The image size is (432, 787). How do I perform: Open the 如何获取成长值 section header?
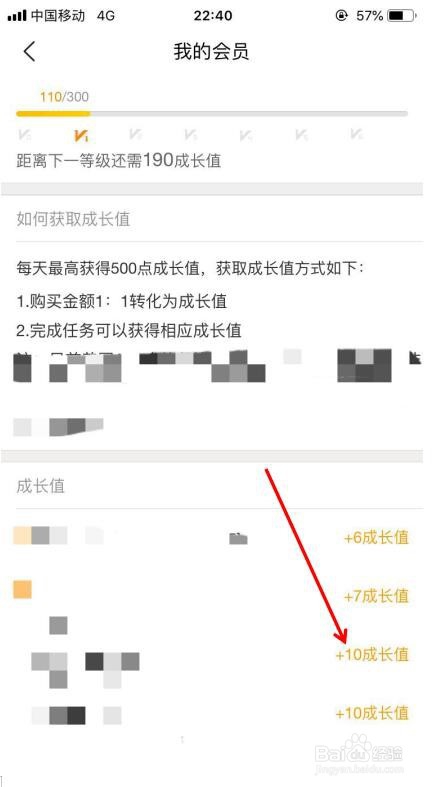click(x=73, y=219)
